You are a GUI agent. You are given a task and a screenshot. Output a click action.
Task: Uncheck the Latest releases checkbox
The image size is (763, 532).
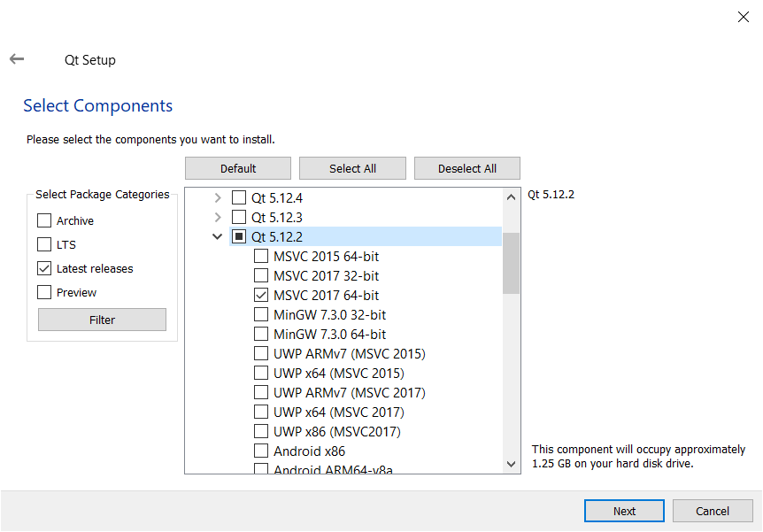(x=44, y=268)
